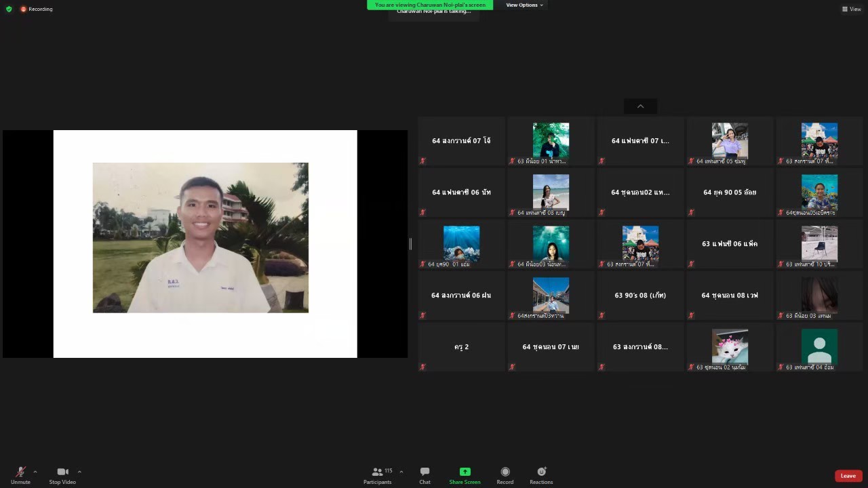Image resolution: width=868 pixels, height=488 pixels.
Task: Click mute indicator on 63 90's 08 (เก๊ท) tile
Action: click(601, 315)
